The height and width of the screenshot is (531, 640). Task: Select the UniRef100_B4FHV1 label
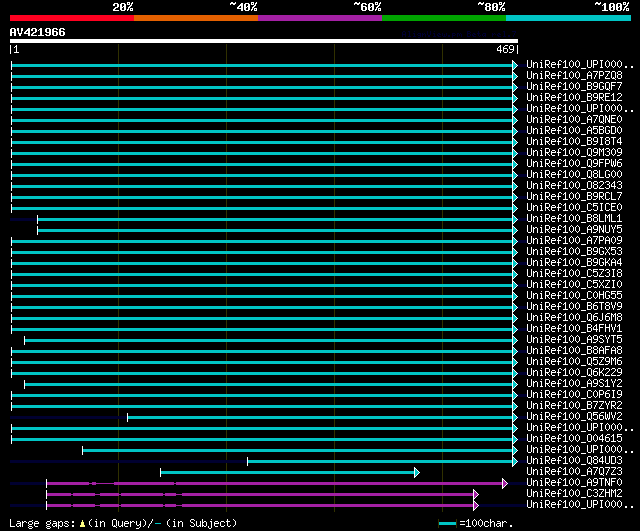point(574,329)
